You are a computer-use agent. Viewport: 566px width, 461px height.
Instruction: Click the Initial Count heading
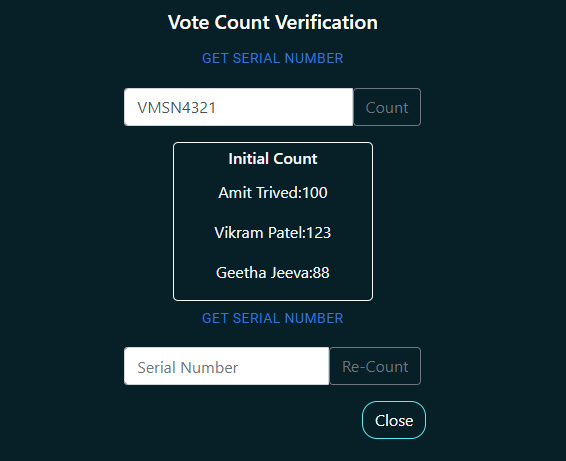273,159
